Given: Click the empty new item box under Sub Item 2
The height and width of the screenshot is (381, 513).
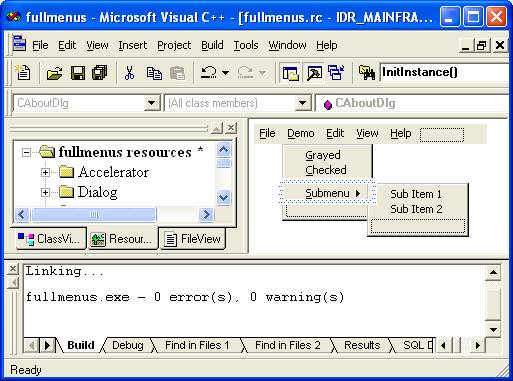Looking at the screenshot, I should pyautogui.click(x=418, y=226).
